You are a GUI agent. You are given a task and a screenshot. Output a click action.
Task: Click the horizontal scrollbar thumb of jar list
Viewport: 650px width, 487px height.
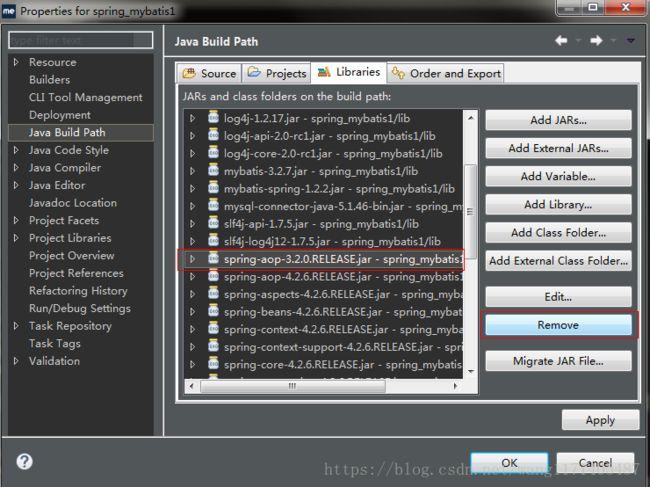coord(293,386)
